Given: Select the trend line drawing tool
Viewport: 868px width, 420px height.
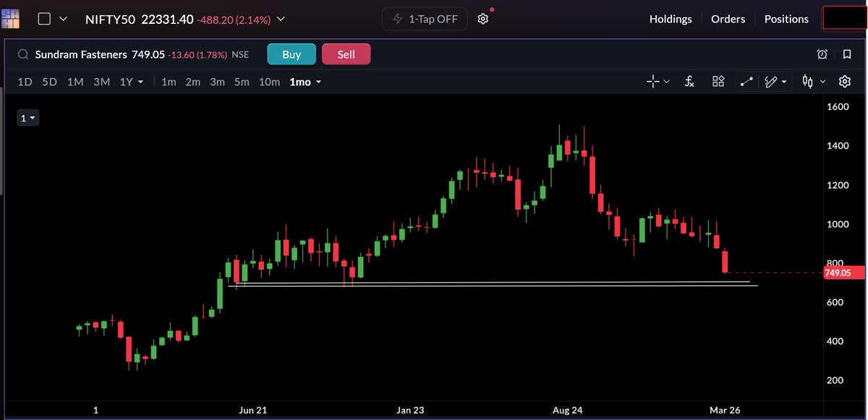Looking at the screenshot, I should (746, 82).
